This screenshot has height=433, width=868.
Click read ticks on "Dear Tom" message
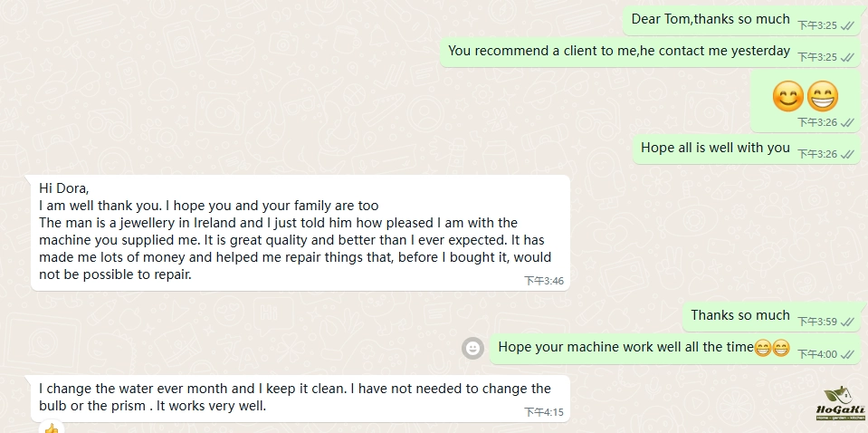pyautogui.click(x=848, y=25)
